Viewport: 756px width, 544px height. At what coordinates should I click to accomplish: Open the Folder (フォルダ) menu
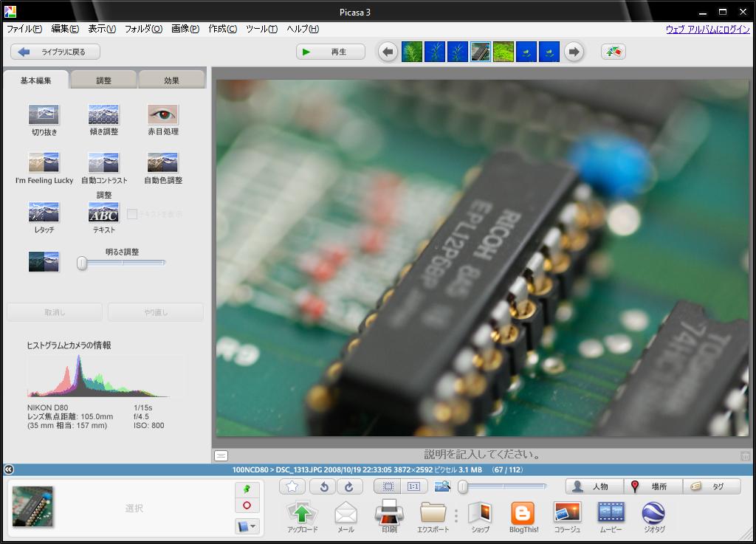coord(143,29)
